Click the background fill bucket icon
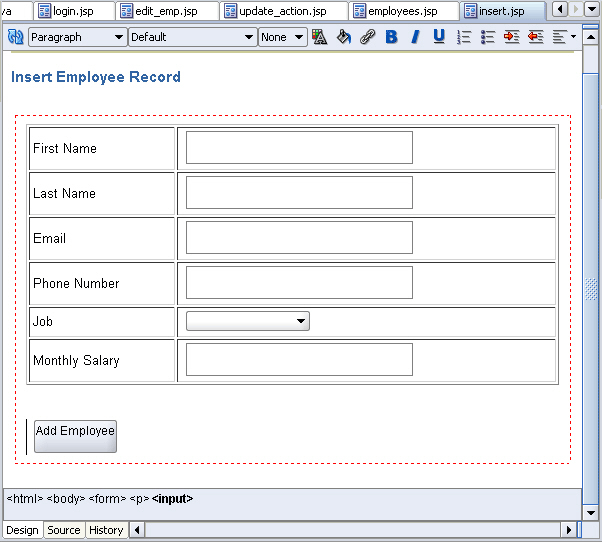Screen dimensions: 602x542 click(343, 37)
